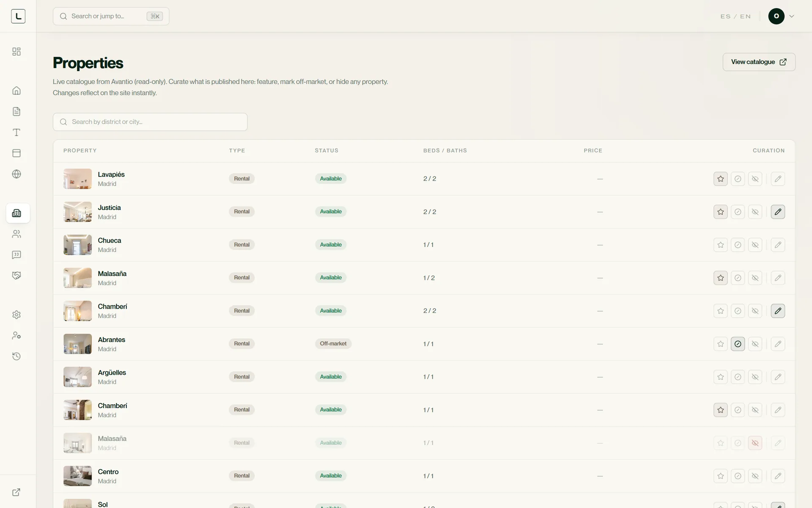The height and width of the screenshot is (508, 812).
Task: Open the handshake icon in sidebar
Action: tap(16, 276)
